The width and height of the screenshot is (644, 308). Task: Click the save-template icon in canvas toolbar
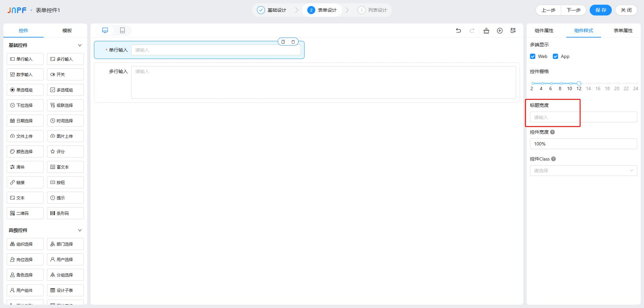513,30
